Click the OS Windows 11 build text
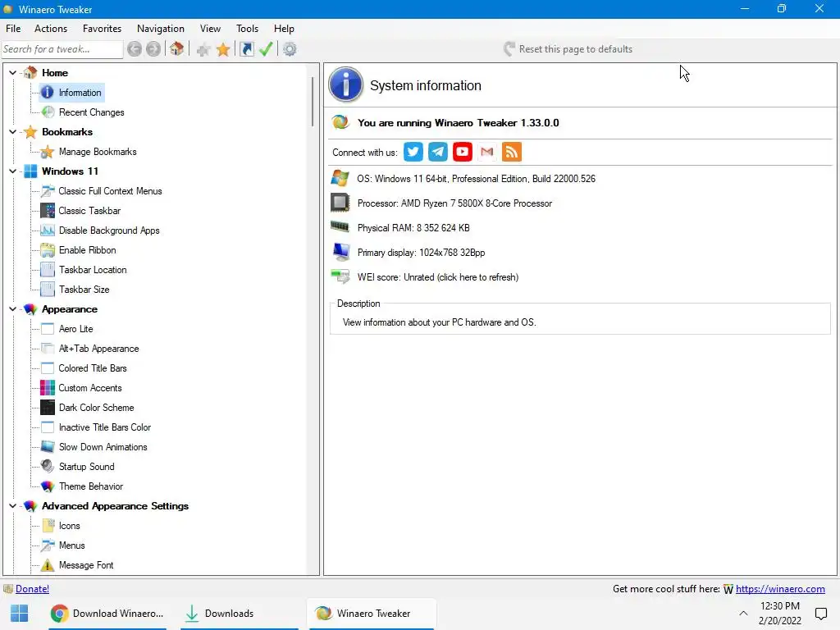 [x=477, y=179]
